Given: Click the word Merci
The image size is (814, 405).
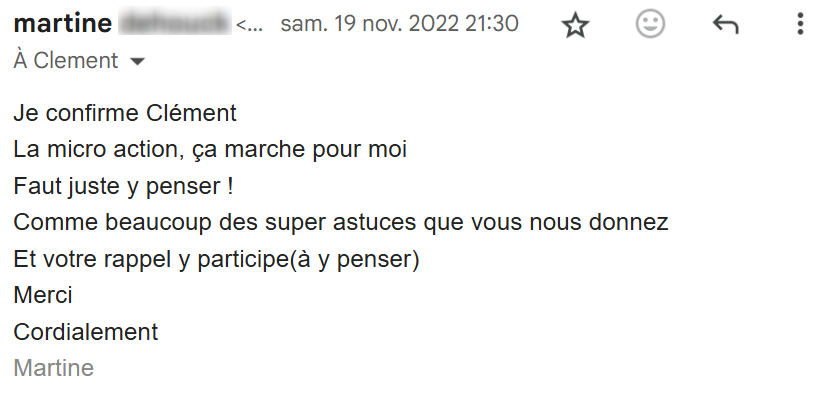Looking at the screenshot, I should [43, 296].
